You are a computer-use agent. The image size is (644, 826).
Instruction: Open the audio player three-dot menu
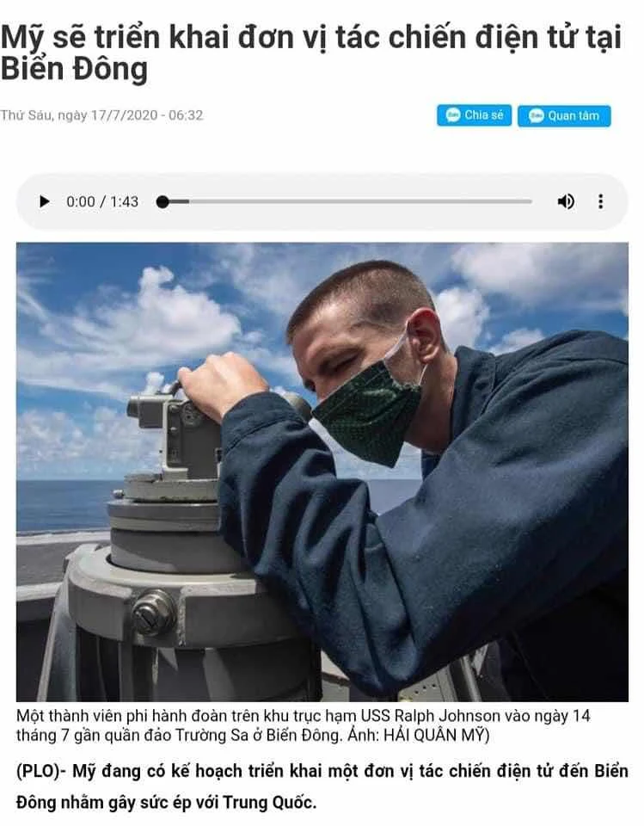[x=600, y=201]
